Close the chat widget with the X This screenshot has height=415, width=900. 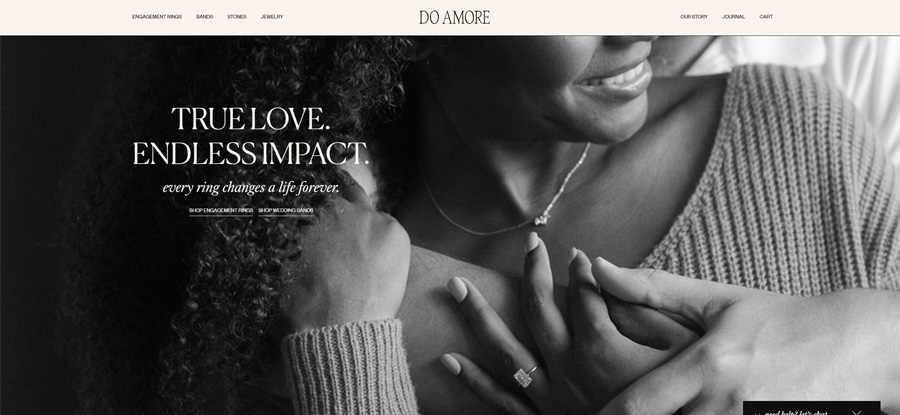point(856,412)
